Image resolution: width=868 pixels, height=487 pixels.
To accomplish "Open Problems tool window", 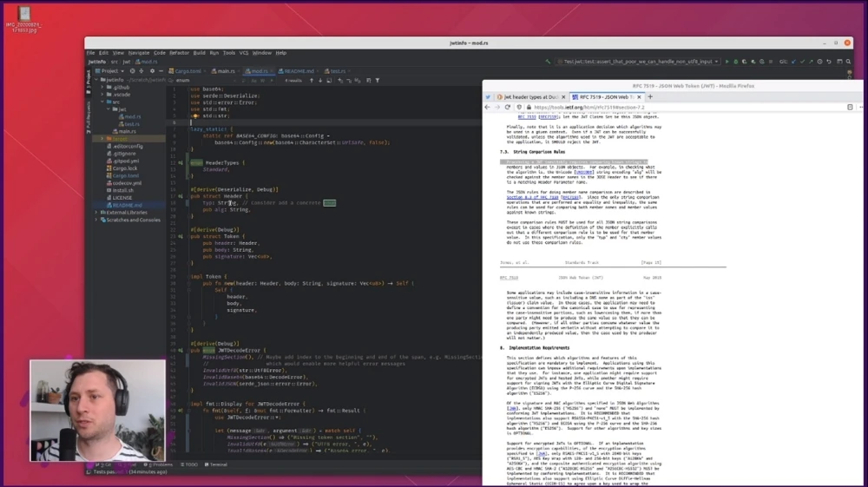I will [x=158, y=464].
